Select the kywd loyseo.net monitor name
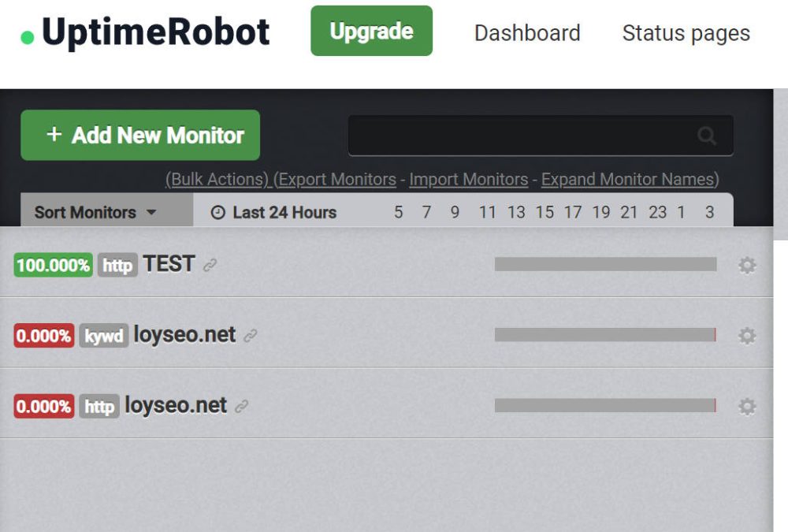788x532 pixels. pyautogui.click(x=184, y=335)
